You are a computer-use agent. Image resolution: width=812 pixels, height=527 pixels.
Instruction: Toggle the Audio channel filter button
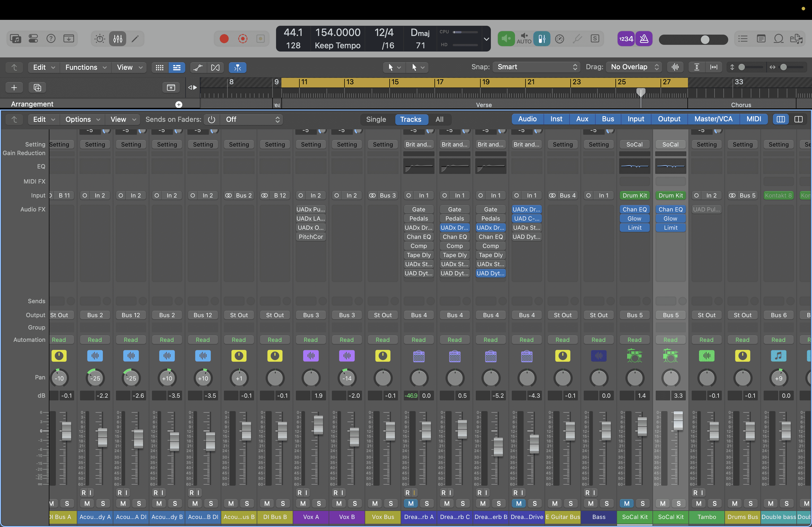click(x=527, y=119)
